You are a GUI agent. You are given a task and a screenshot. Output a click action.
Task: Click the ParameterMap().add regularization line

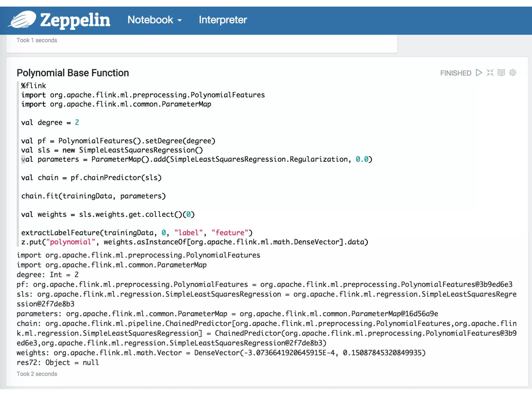196,159
